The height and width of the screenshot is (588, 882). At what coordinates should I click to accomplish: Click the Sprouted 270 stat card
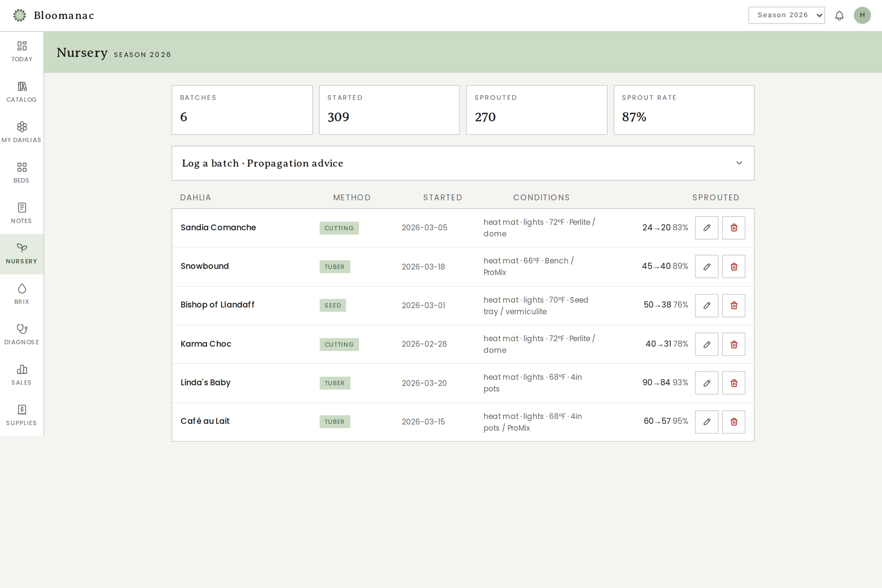coord(537,110)
